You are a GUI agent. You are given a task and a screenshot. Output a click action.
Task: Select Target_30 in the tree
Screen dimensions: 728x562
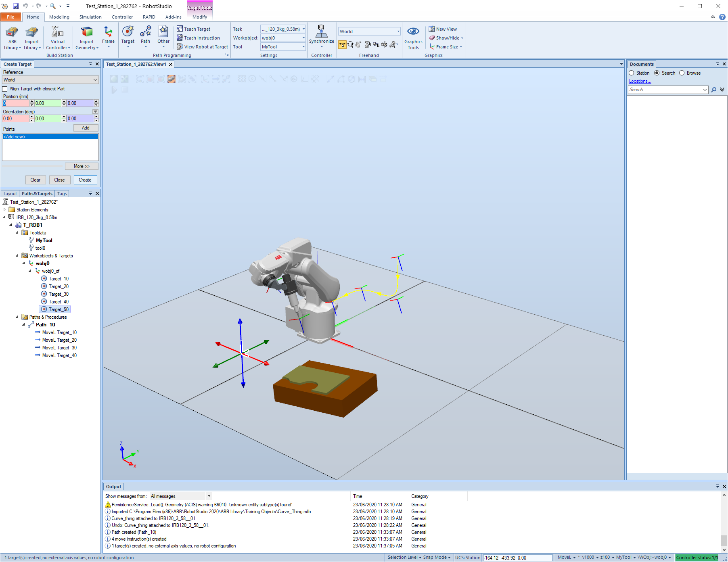pyautogui.click(x=59, y=294)
